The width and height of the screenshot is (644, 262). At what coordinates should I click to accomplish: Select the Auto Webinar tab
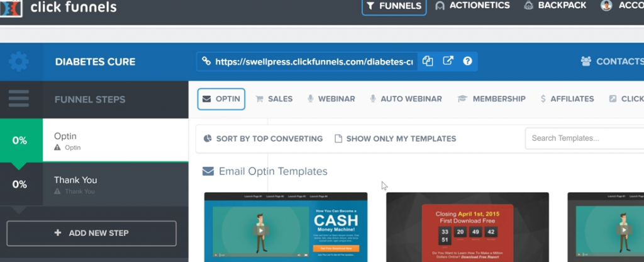pos(406,99)
